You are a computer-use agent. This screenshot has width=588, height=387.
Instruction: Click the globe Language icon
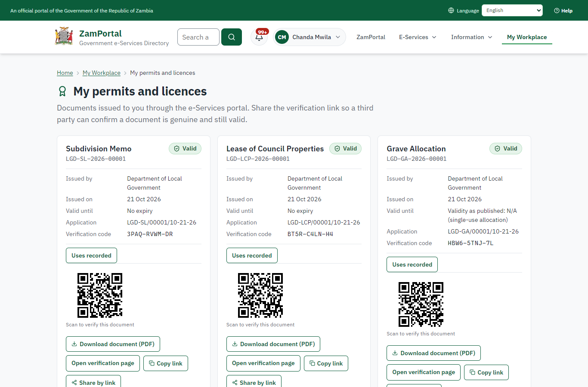[x=451, y=10]
